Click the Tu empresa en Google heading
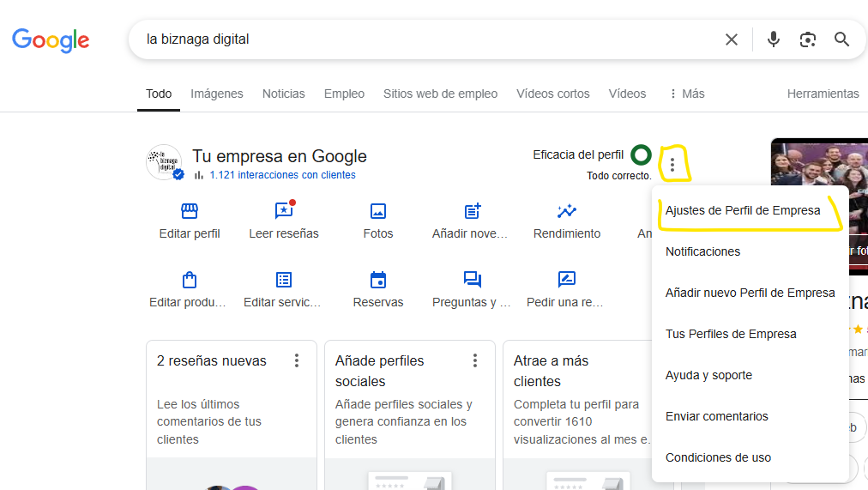The image size is (868, 490). [280, 156]
